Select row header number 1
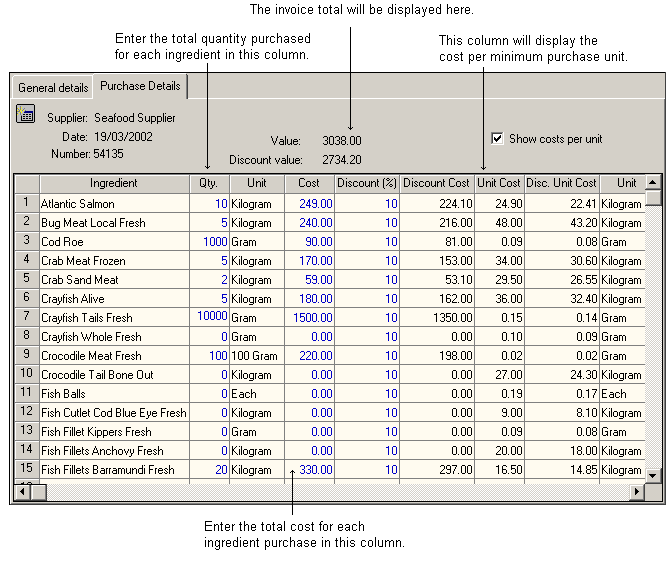670x563 pixels. [27, 203]
